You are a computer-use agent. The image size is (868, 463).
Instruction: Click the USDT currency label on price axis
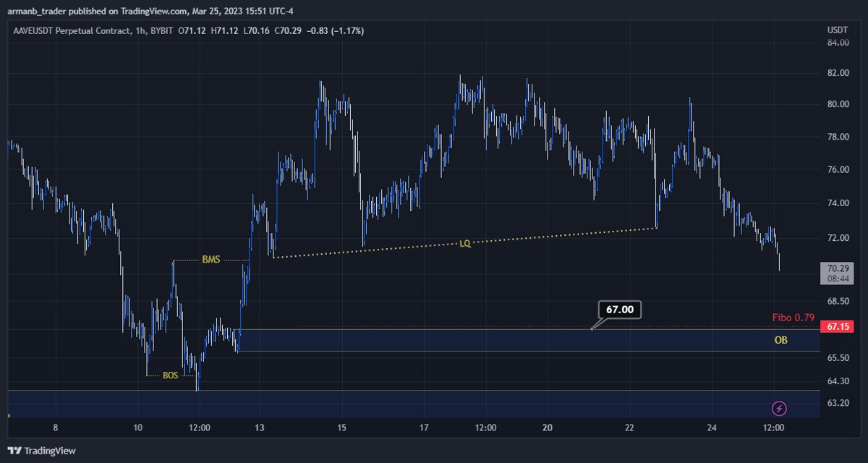(837, 30)
